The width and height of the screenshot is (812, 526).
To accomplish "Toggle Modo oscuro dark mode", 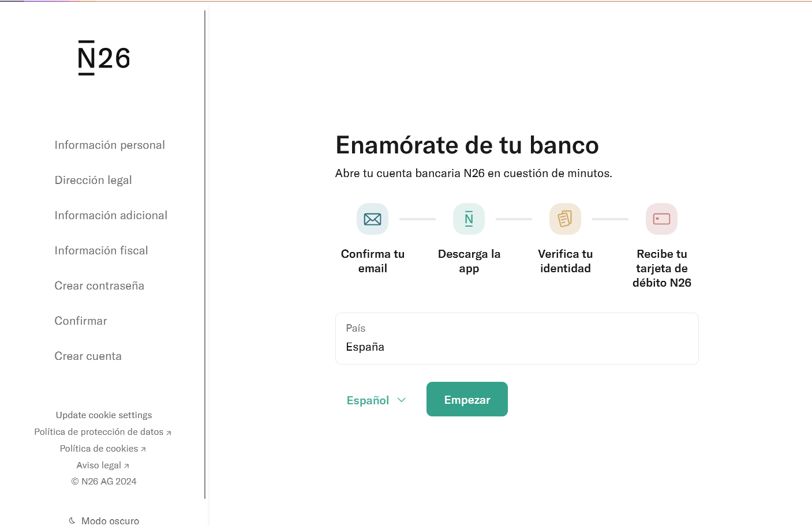I will [x=104, y=521].
